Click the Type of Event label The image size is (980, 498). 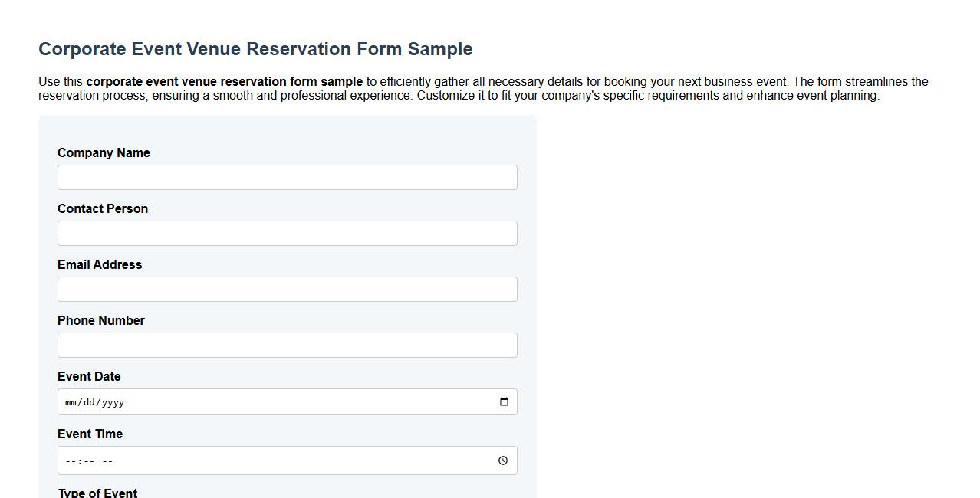click(x=97, y=493)
